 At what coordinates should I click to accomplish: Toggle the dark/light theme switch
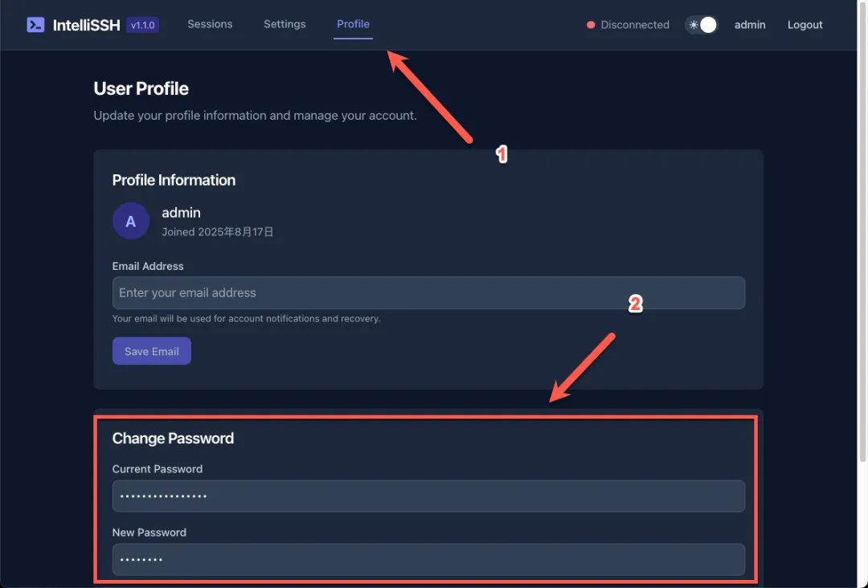pyautogui.click(x=702, y=25)
